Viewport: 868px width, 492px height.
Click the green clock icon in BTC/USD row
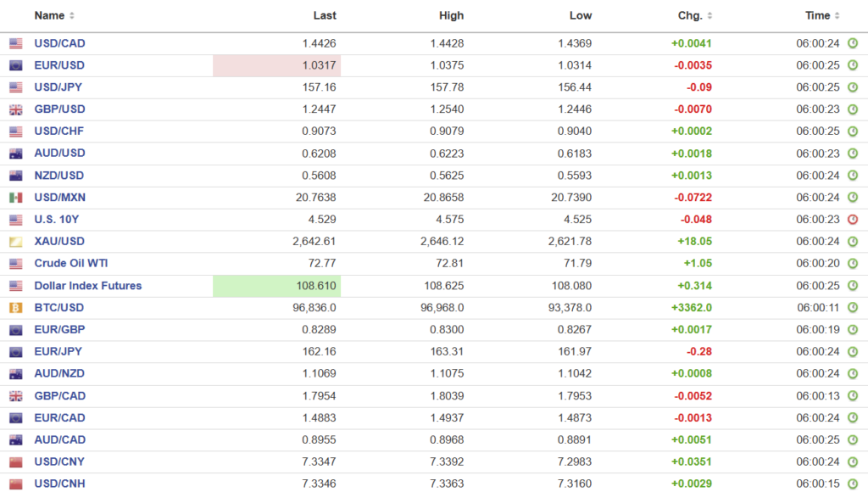853,308
